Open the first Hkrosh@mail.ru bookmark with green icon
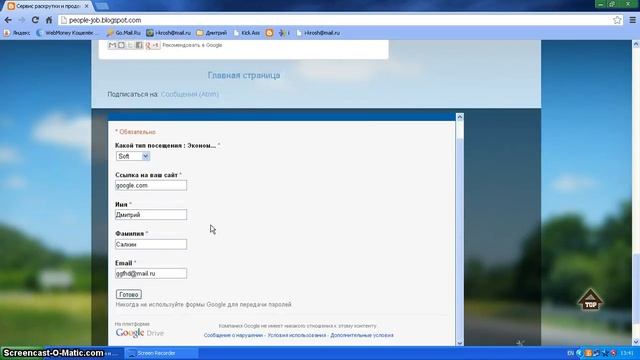This screenshot has height=360, width=640. pos(169,33)
